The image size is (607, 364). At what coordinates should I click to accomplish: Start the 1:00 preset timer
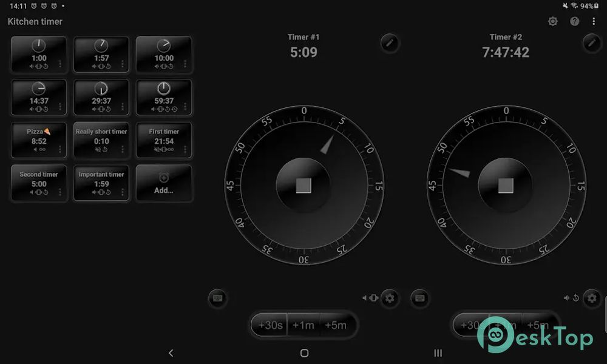click(39, 55)
